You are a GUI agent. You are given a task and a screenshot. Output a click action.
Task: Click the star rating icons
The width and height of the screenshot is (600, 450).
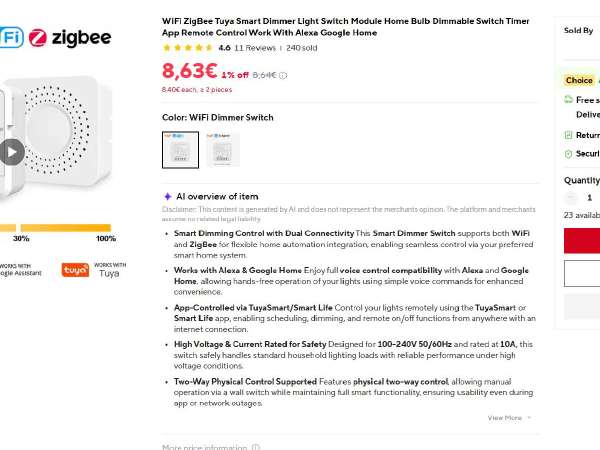188,48
